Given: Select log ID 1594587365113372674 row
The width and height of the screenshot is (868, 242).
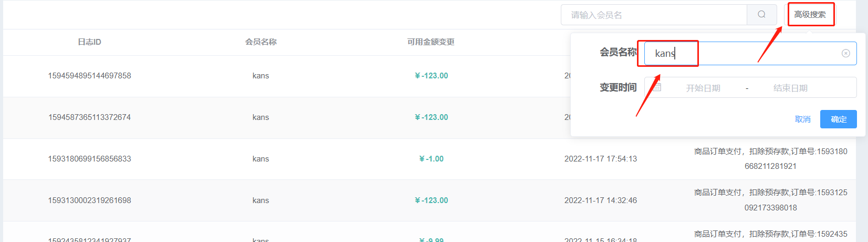Looking at the screenshot, I should [89, 117].
